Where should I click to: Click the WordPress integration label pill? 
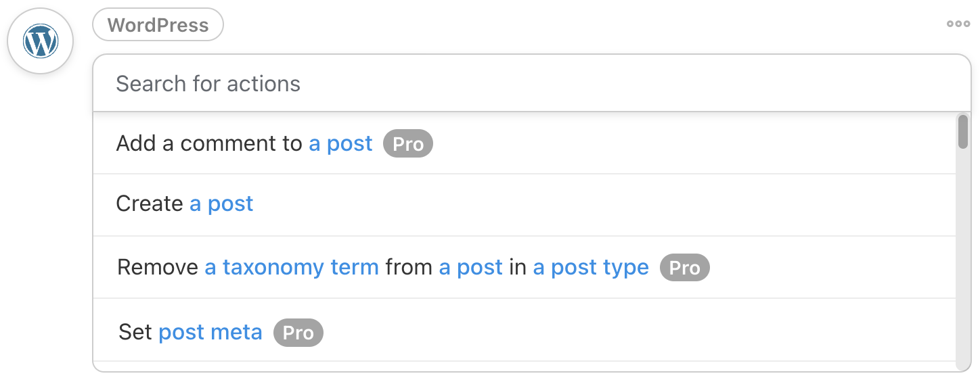pos(158,25)
